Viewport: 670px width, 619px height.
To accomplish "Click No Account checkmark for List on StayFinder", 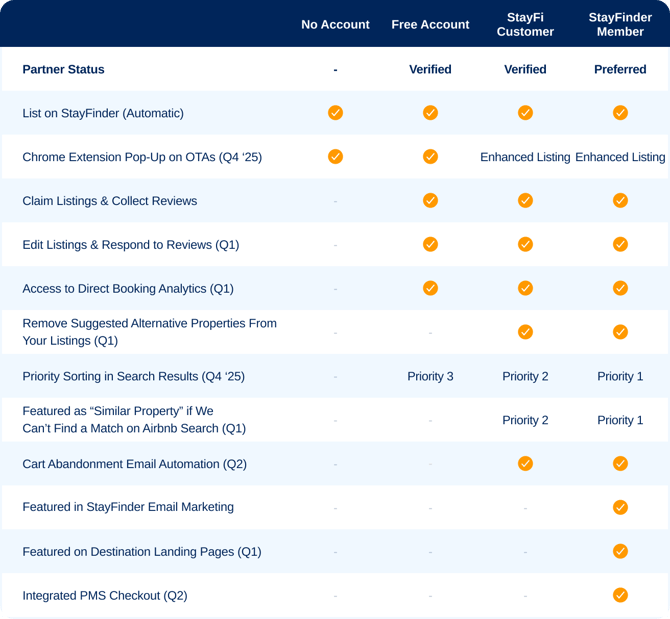I will (335, 113).
